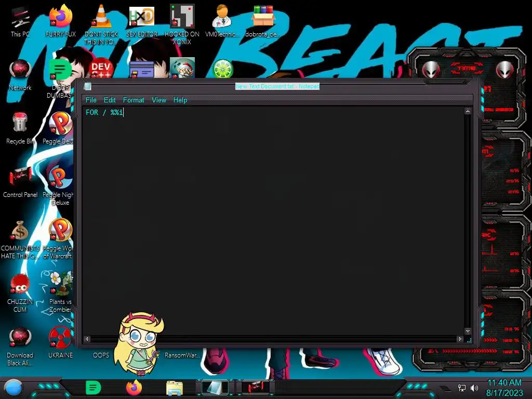Open the File menu in Notepad
This screenshot has height=399, width=532.
click(x=91, y=100)
